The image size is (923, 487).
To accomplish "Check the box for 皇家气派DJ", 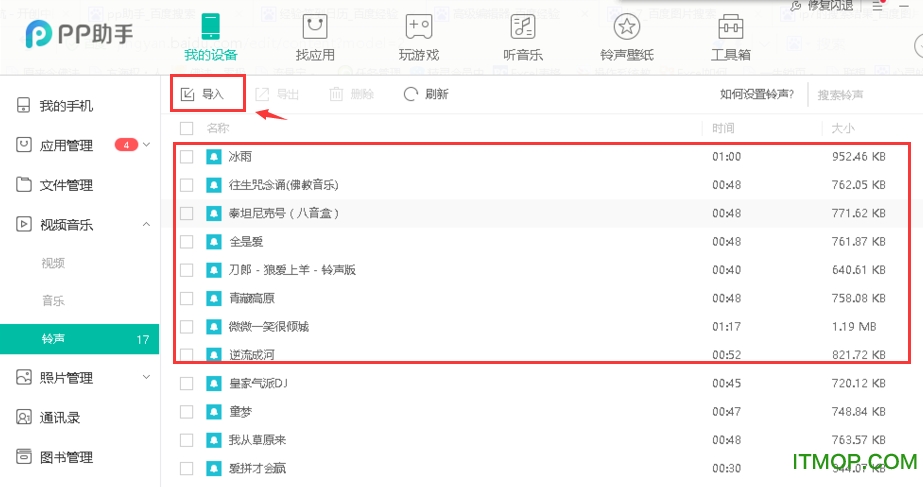I will (187, 383).
